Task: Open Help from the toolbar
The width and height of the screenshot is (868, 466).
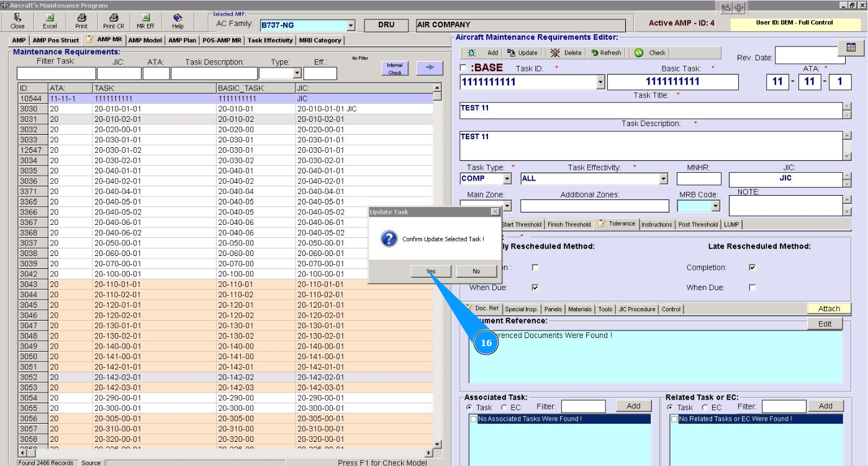Action: (x=178, y=21)
